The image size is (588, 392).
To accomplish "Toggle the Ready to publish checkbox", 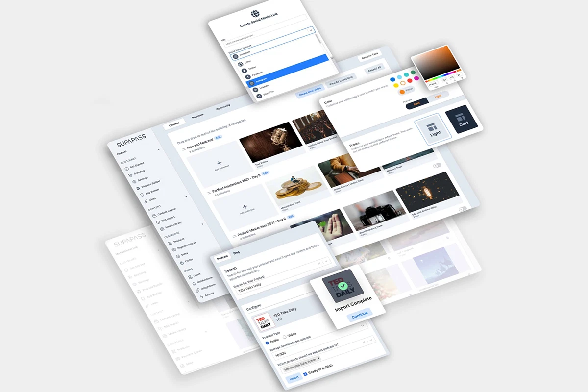I will pyautogui.click(x=305, y=374).
